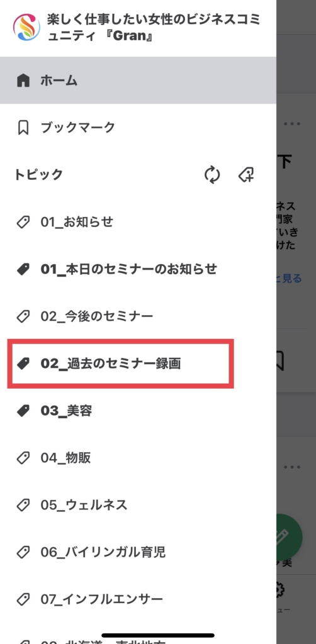316x644 pixels.
Task: Open topic 07_インフルエンサー
Action: tap(138, 599)
